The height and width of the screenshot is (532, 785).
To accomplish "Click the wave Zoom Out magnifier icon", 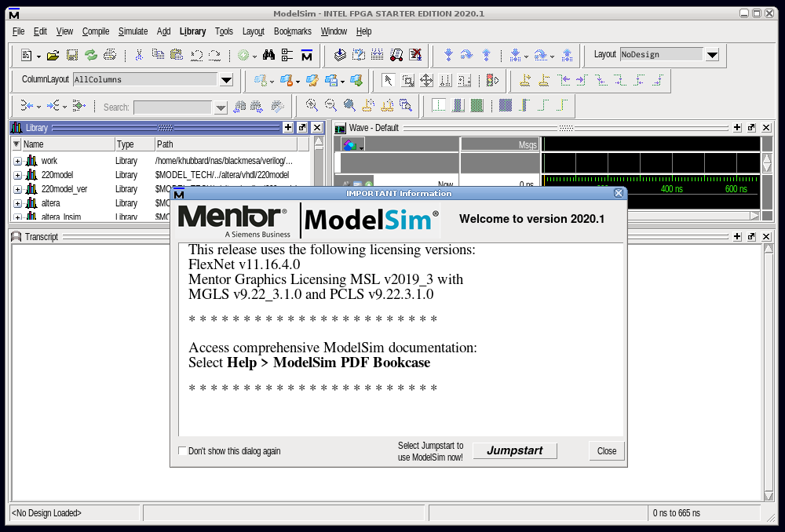I will [x=330, y=105].
